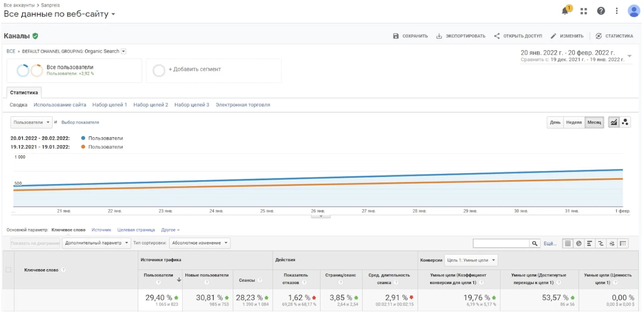The width and height of the screenshot is (644, 317).
Task: Choose Целевая страница as primary dimension
Action: [x=136, y=230]
